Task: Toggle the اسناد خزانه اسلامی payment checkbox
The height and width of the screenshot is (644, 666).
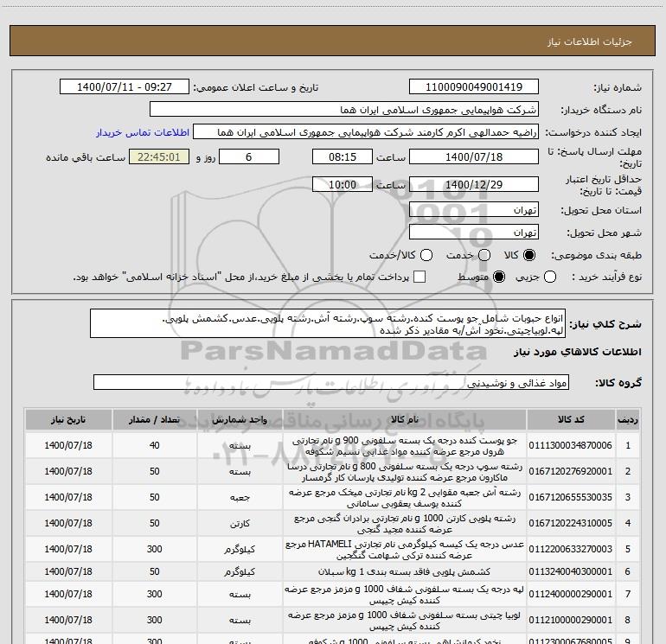Action: [x=419, y=277]
